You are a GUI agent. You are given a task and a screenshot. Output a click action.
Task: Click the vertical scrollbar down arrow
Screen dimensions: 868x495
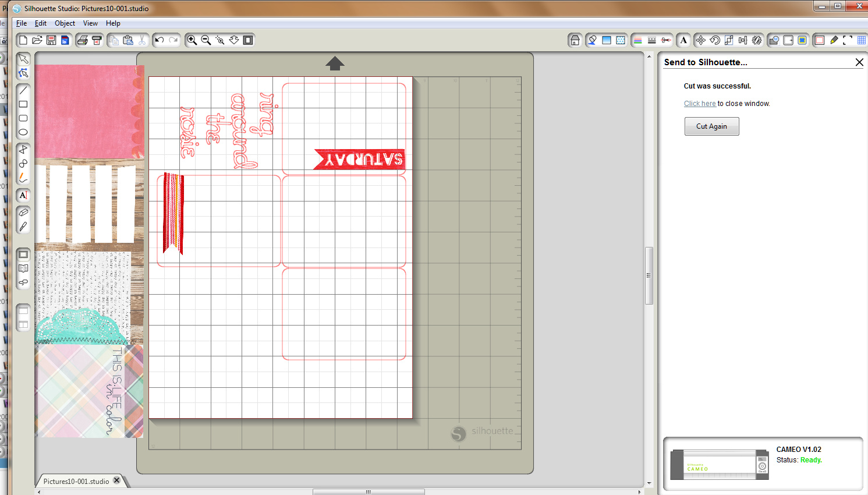pyautogui.click(x=649, y=483)
